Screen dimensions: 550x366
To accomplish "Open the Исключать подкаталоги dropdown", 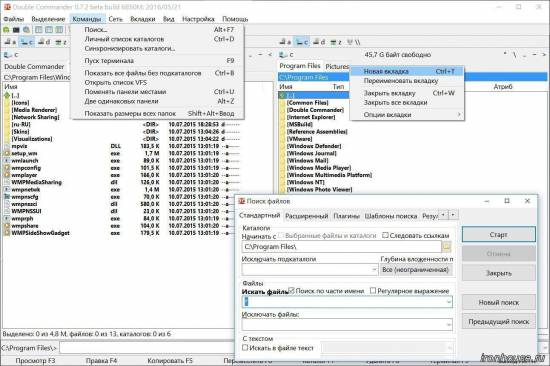I will point(374,269).
